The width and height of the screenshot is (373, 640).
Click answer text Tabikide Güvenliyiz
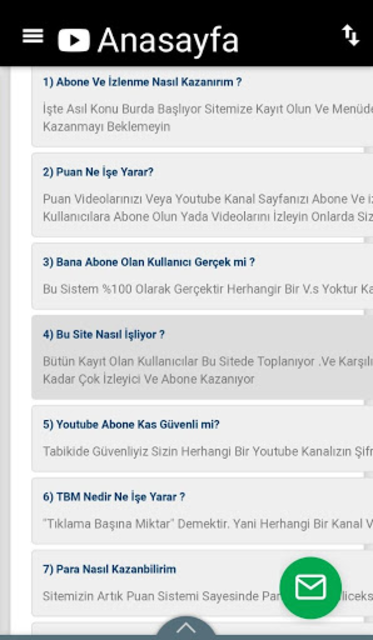point(208,451)
